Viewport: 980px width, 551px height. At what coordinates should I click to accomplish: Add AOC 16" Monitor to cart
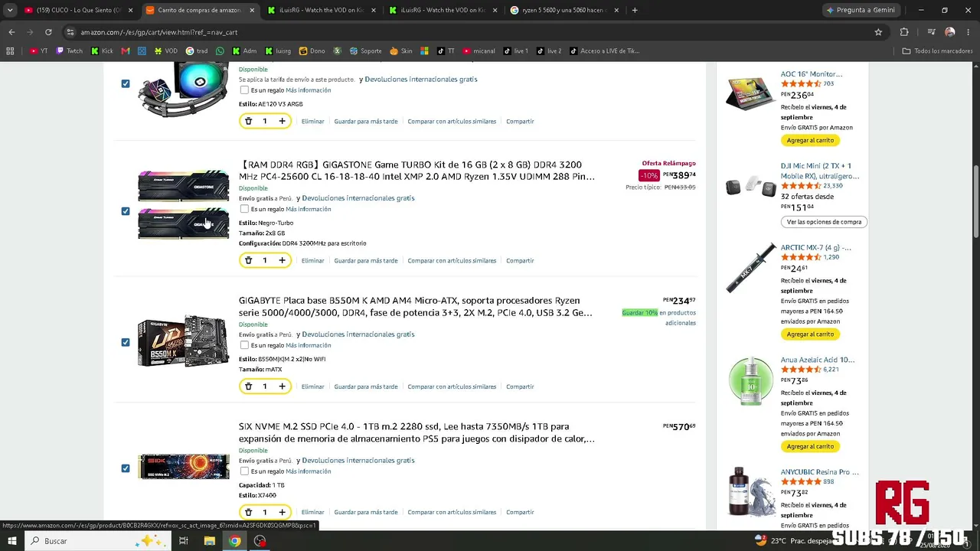(810, 140)
